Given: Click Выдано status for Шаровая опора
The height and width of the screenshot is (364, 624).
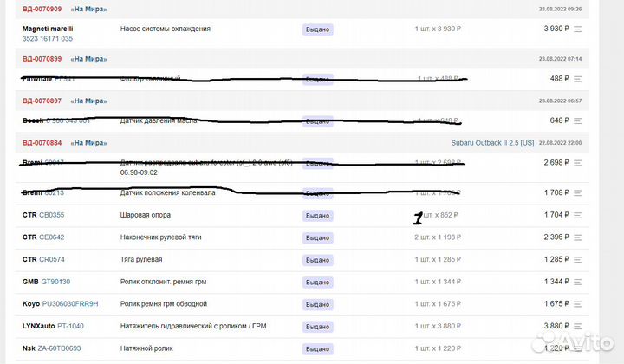Looking at the screenshot, I should point(317,215).
